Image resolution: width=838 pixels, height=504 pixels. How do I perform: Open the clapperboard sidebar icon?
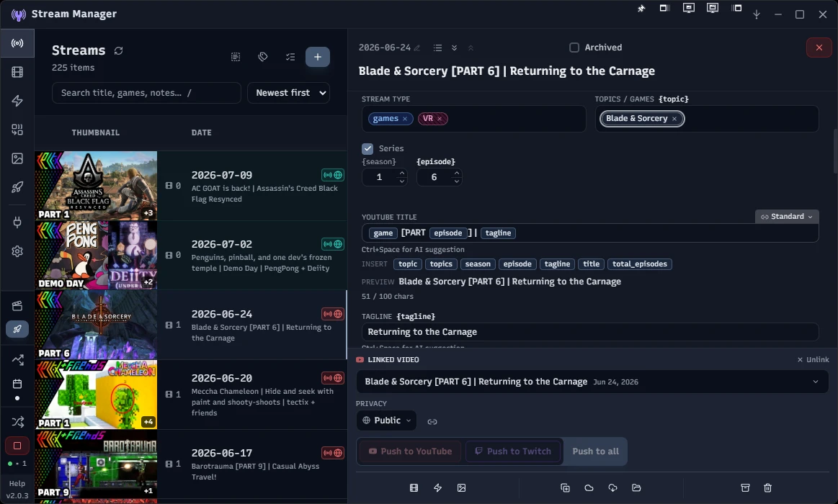(x=17, y=306)
